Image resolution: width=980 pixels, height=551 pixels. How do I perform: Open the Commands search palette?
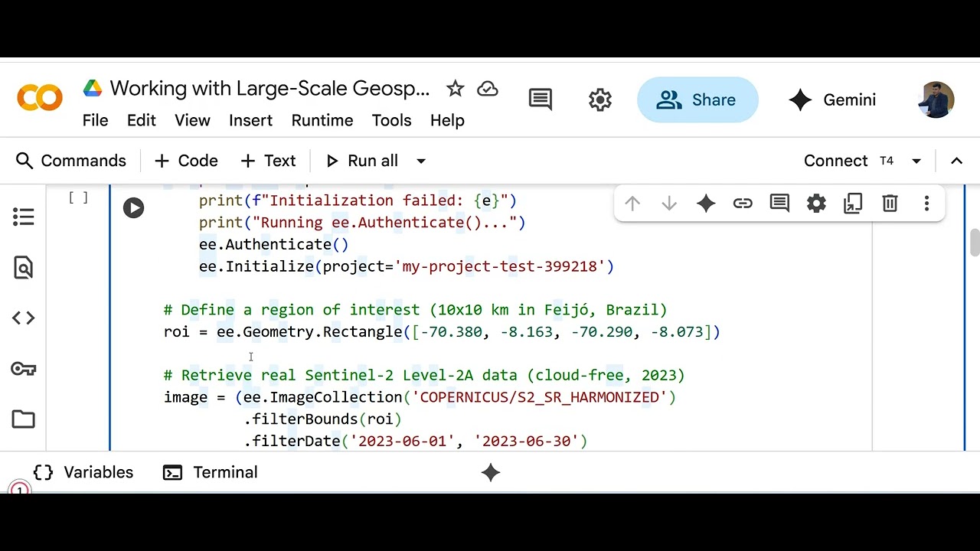[70, 161]
